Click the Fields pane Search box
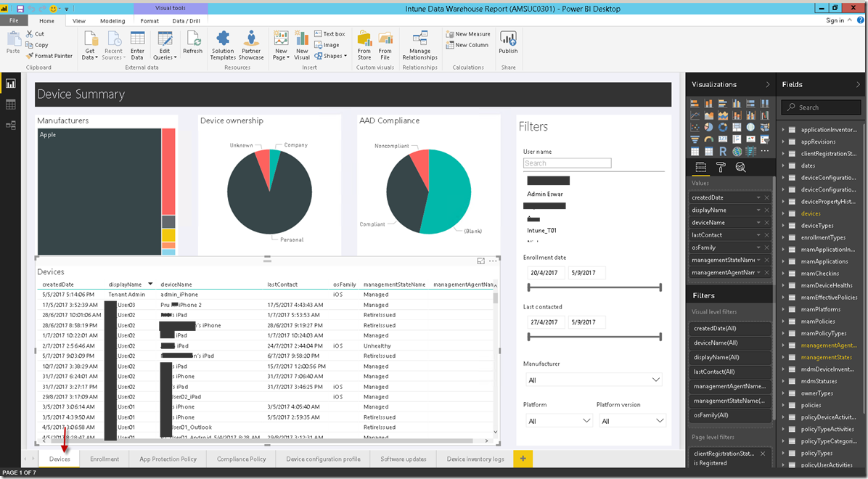Screen dimensions: 868x479 [x=822, y=107]
